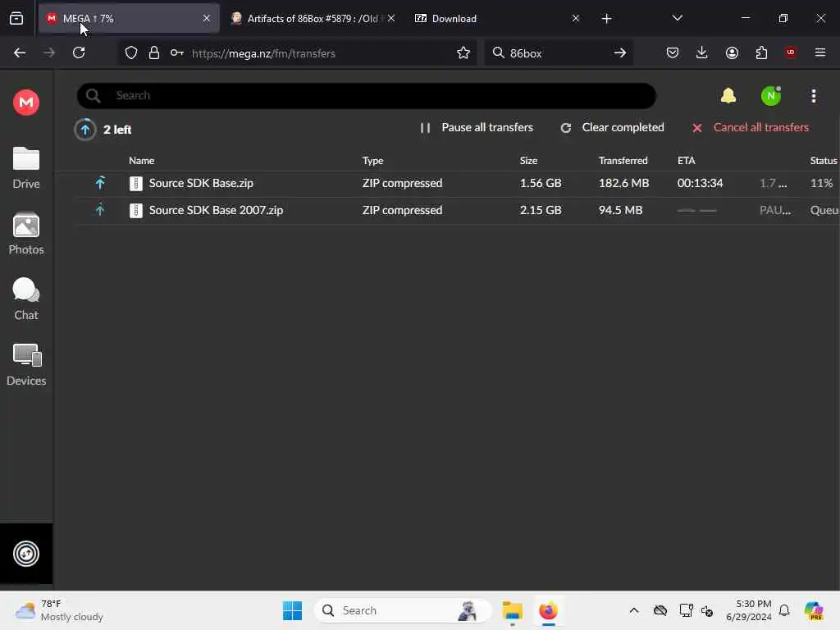Go back to previous page
Image resolution: width=840 pixels, height=630 pixels.
click(x=20, y=52)
